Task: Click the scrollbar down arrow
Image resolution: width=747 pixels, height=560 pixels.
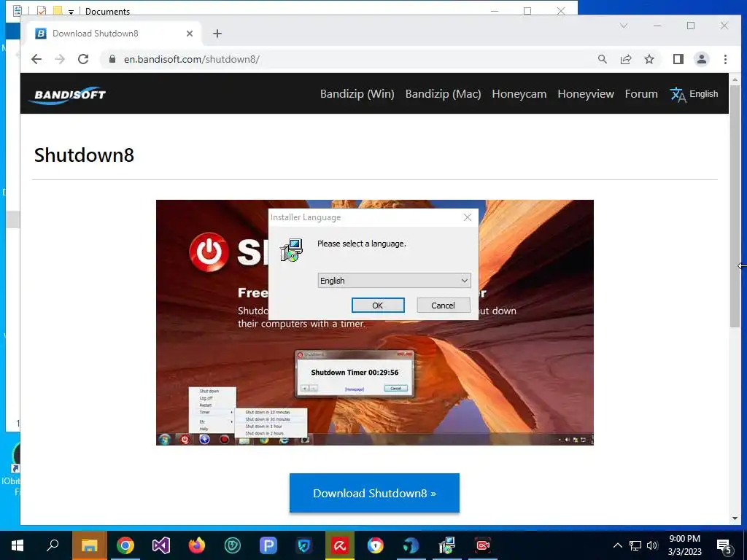Action: point(735,518)
